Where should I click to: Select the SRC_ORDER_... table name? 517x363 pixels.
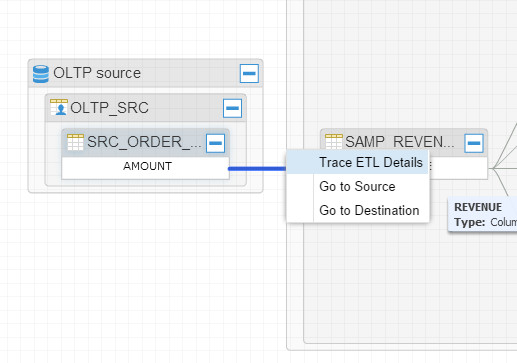coord(144,142)
